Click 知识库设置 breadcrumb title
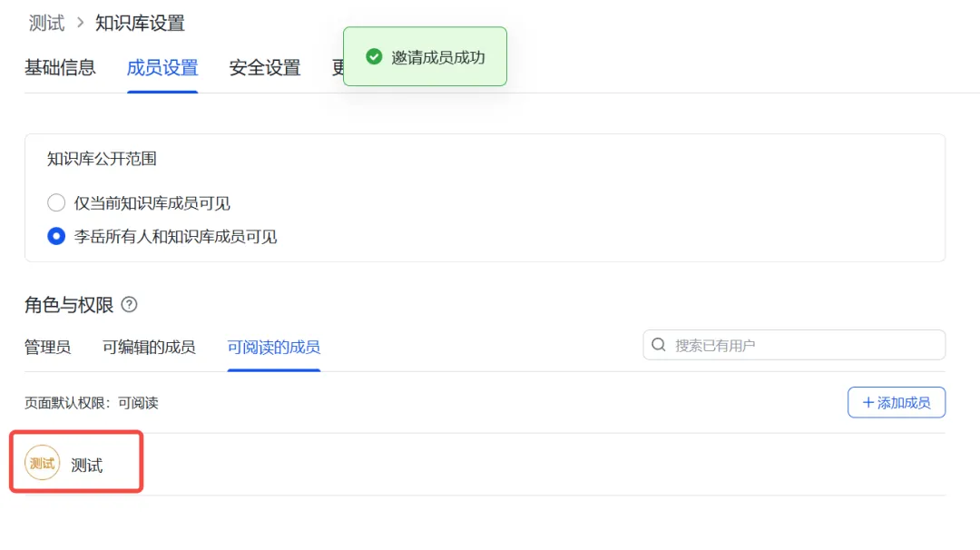This screenshot has width=980, height=550. (x=140, y=24)
